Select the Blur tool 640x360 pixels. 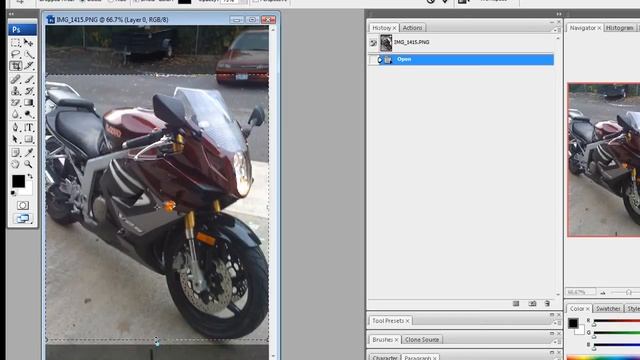click(16, 114)
